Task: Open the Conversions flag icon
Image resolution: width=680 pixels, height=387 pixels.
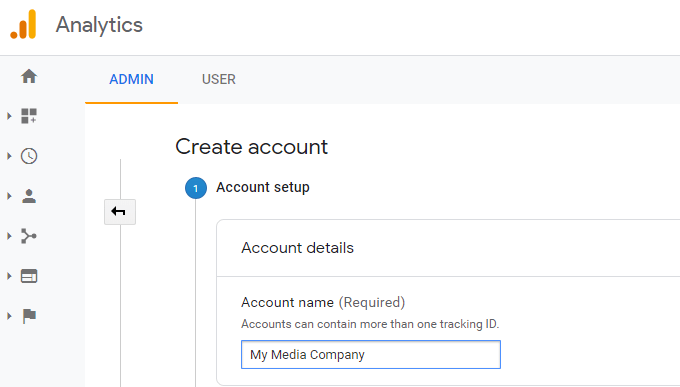Action: point(29,316)
